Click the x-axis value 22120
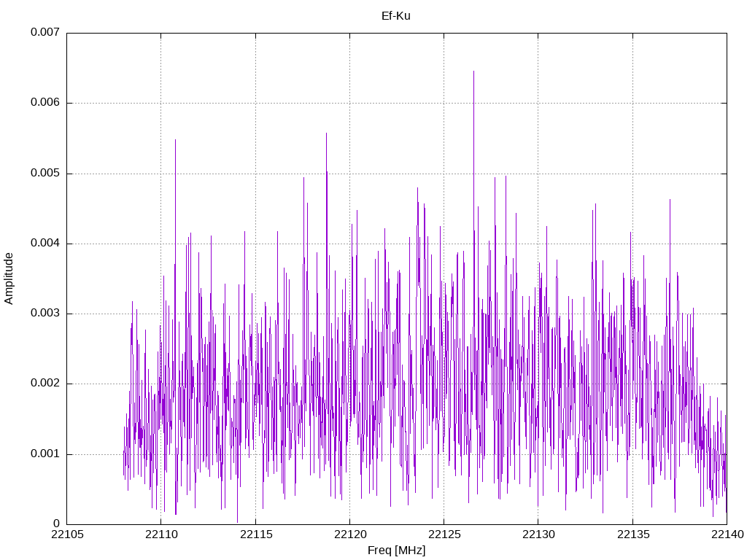Screen dimensions: 747x560 (x=350, y=534)
